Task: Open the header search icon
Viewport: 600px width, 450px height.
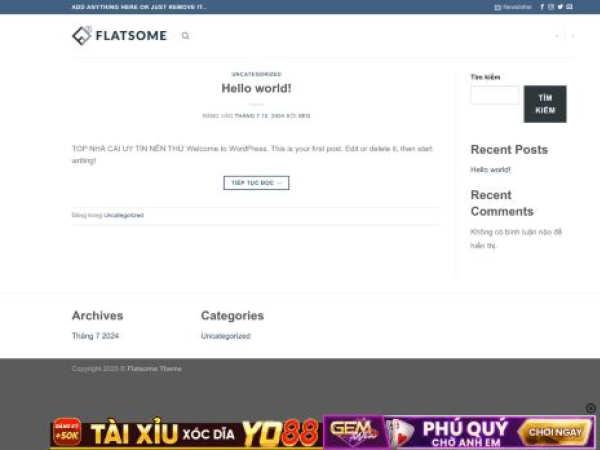Action: point(185,36)
